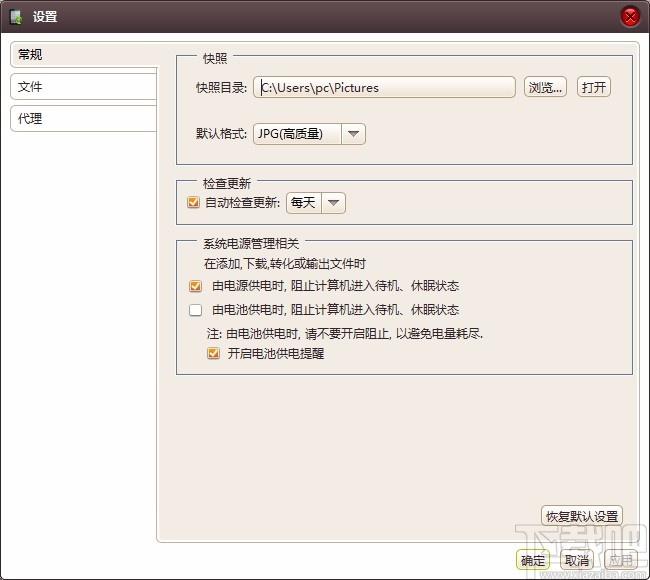The height and width of the screenshot is (580, 650).
Task: Click the JPG(高质量) format combo box
Action: pyautogui.click(x=309, y=134)
